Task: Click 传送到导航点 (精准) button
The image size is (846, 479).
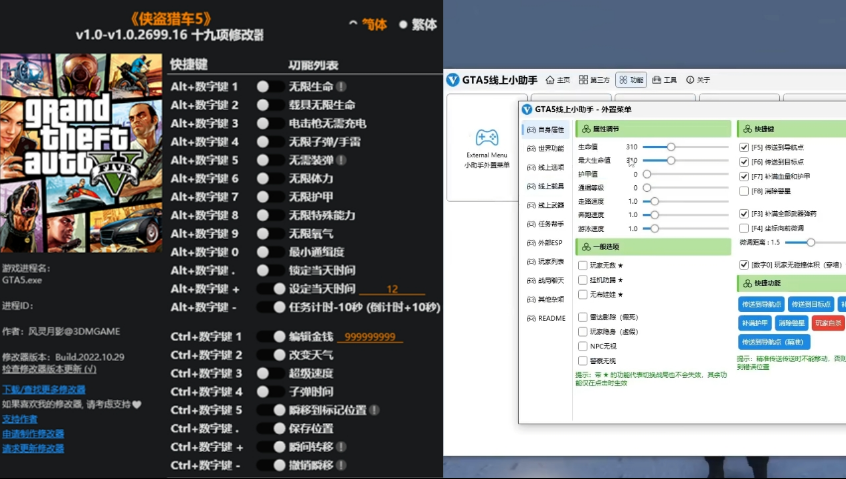Action: click(x=774, y=341)
